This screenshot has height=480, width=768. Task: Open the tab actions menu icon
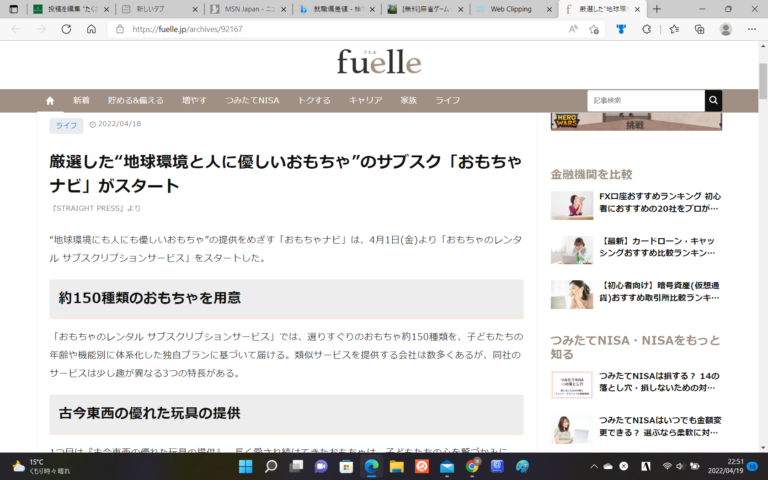(14, 9)
